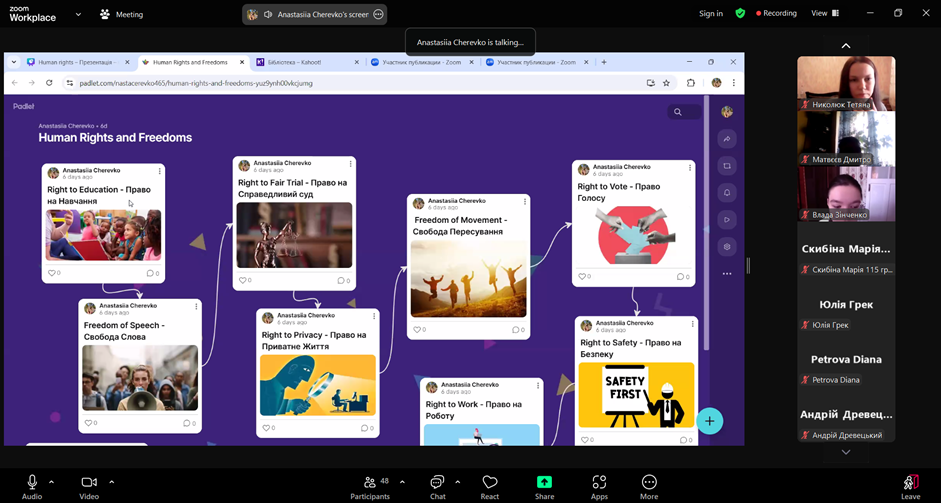Open the Zoom Workplace dropdown arrow
Image resolution: width=941 pixels, height=503 pixels.
(79, 15)
